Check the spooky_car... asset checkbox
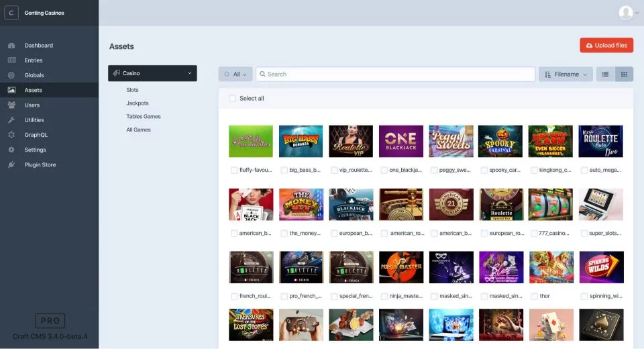 [x=484, y=170]
